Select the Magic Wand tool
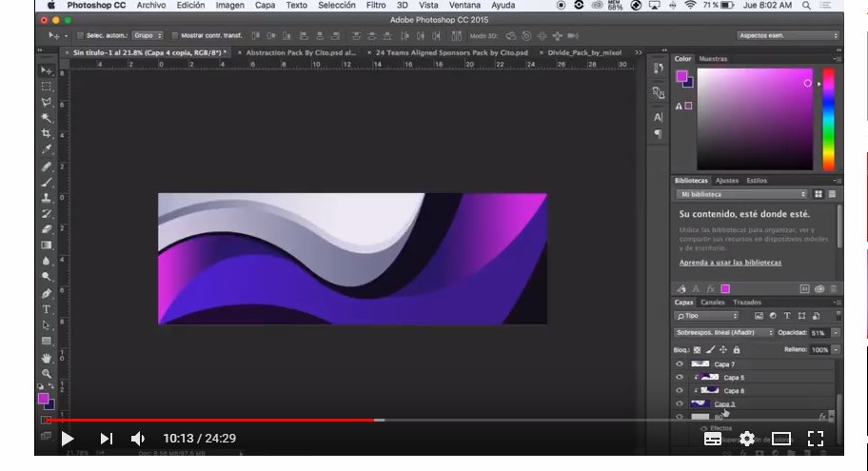 tap(47, 117)
